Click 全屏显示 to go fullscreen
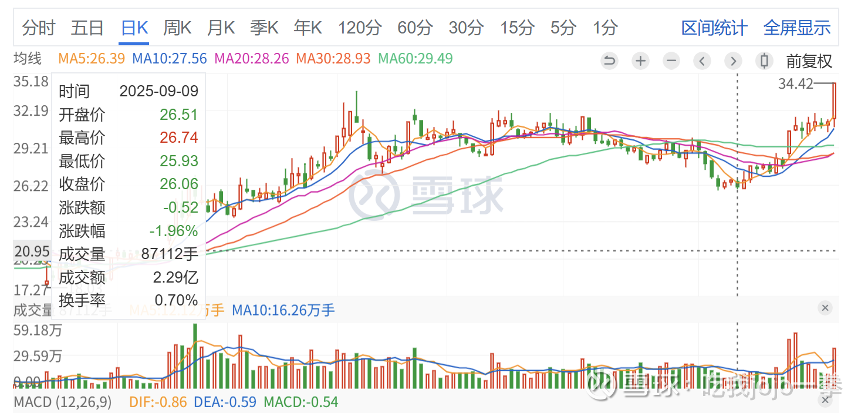The image size is (868, 413). pyautogui.click(x=797, y=28)
